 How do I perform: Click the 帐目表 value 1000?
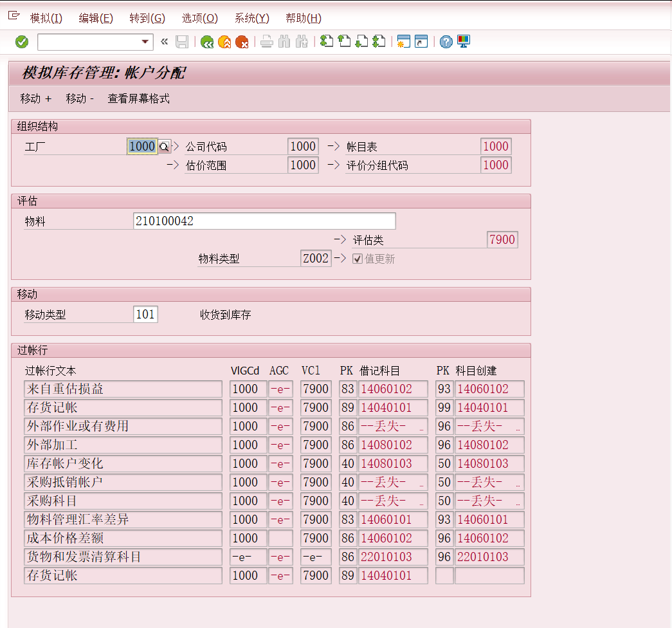[496, 146]
